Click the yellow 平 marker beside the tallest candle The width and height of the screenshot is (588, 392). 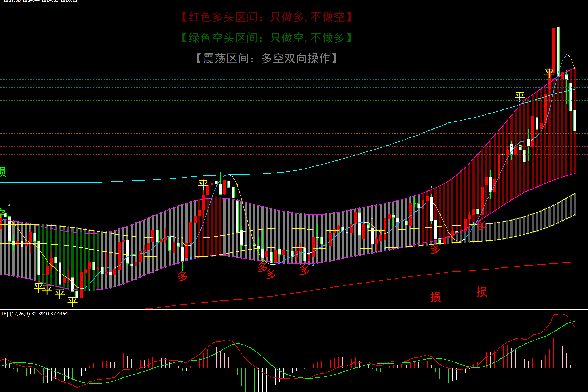(549, 73)
